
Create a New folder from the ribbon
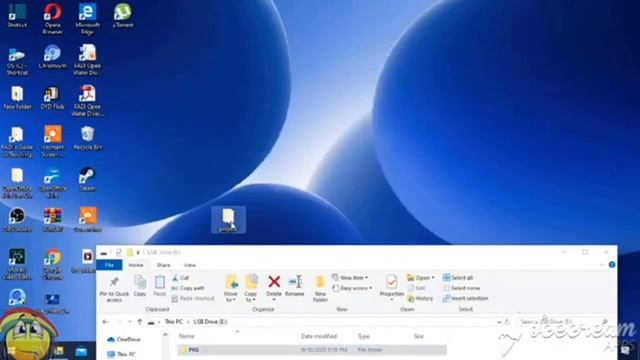tap(320, 288)
